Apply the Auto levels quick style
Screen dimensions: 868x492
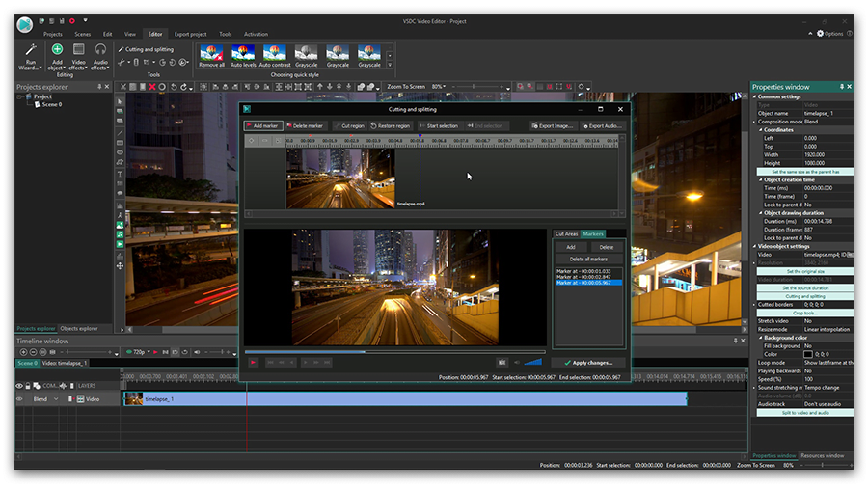[243, 57]
